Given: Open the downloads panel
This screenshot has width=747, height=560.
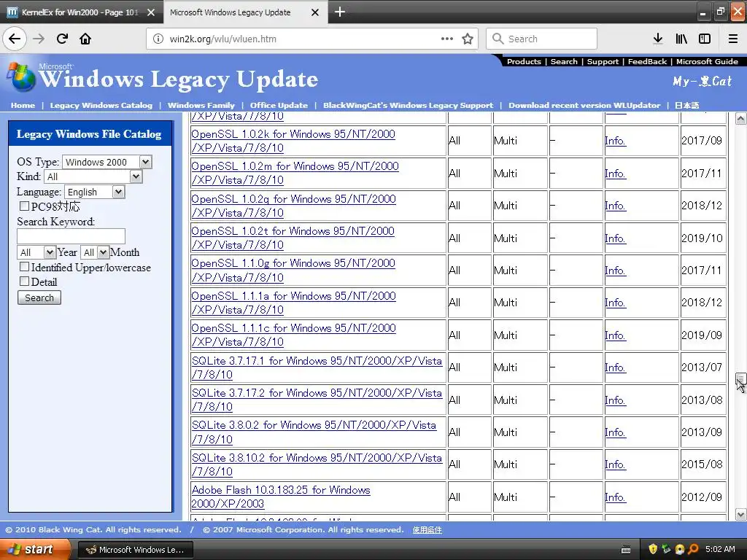Looking at the screenshot, I should [x=658, y=39].
